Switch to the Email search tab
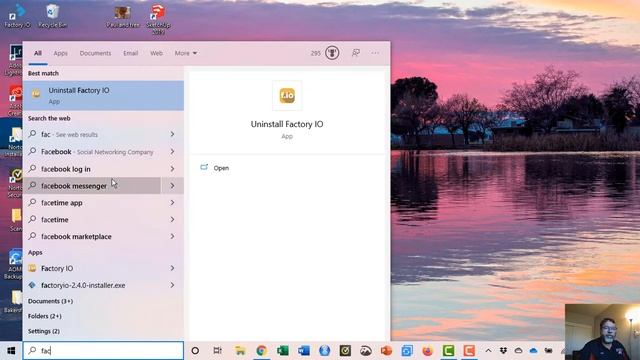This screenshot has width=640, height=360. [x=131, y=53]
